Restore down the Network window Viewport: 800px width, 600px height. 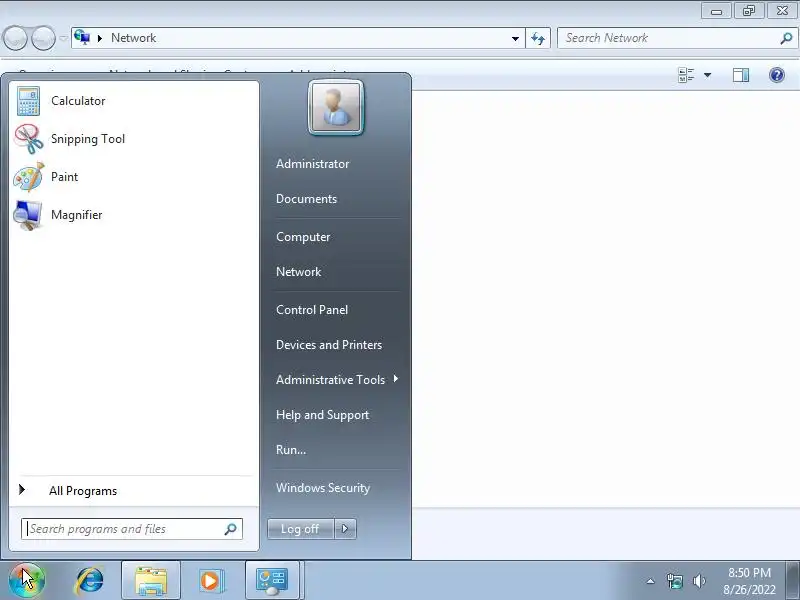click(x=749, y=11)
